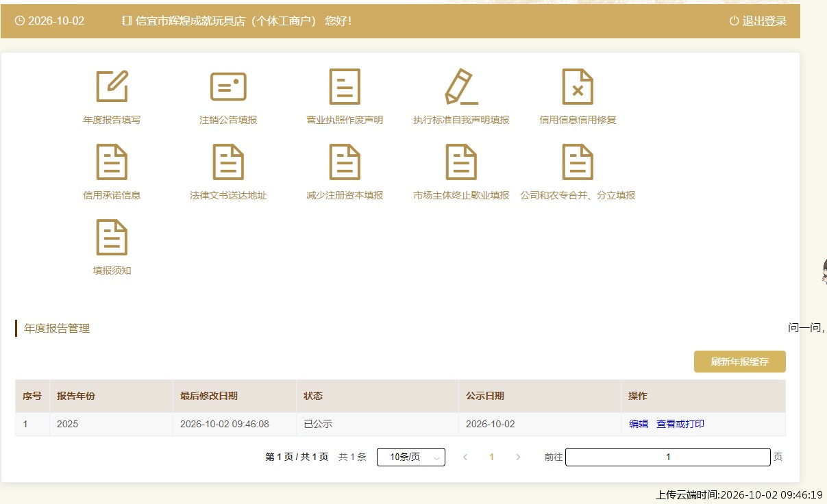Click the building icon before the shop name
The height and width of the screenshot is (504, 827).
point(127,21)
